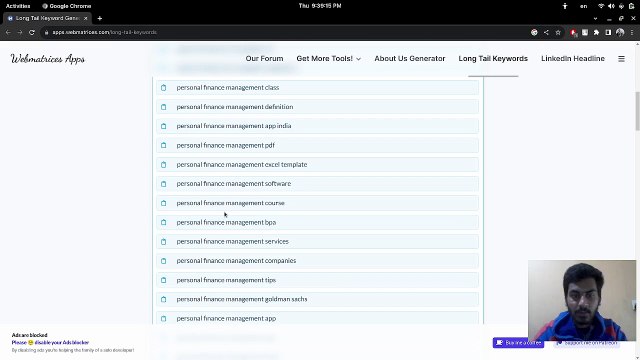Select text 'personal finance management course'

point(231,203)
